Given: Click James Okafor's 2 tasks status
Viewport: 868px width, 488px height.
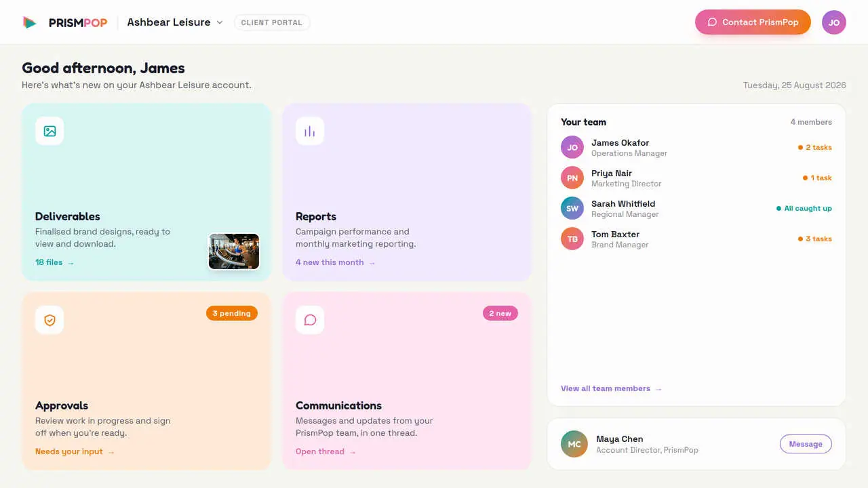Looking at the screenshot, I should (x=815, y=147).
